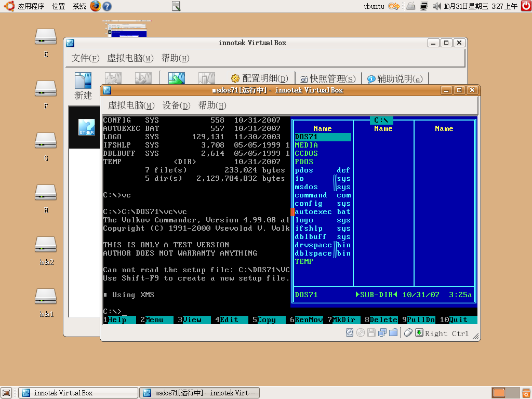This screenshot has height=399, width=532.
Task: Click the shared folders indicator in VM status bar
Action: (x=393, y=332)
